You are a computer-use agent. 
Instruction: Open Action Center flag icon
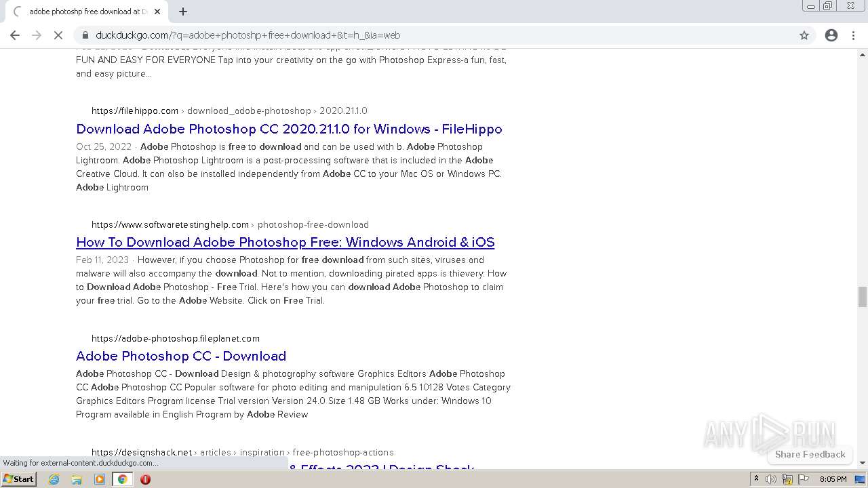pyautogui.click(x=804, y=479)
